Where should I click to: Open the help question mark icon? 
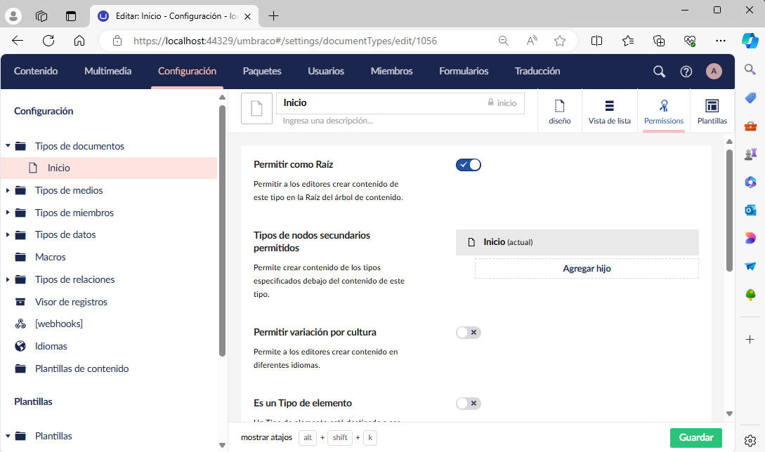tap(686, 71)
